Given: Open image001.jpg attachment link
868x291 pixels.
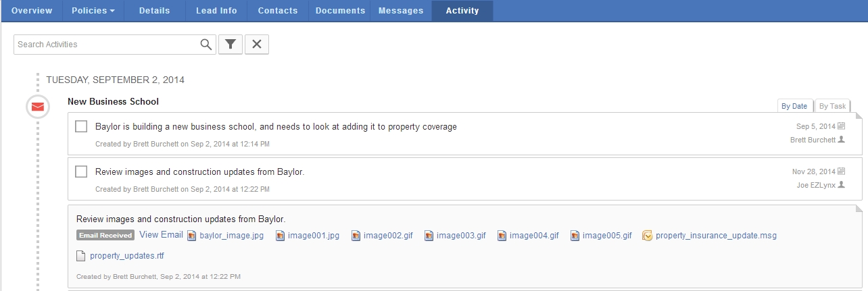Looking at the screenshot, I should coord(314,236).
